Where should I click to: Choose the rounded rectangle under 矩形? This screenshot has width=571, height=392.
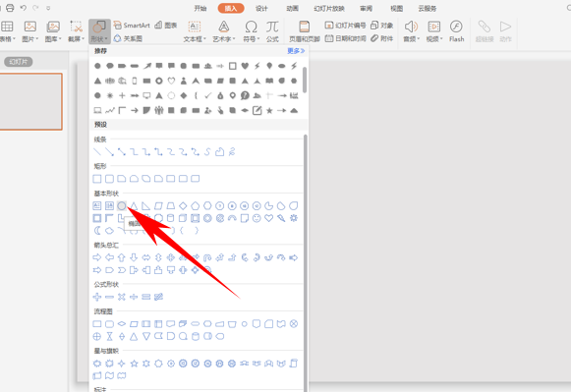(x=109, y=179)
